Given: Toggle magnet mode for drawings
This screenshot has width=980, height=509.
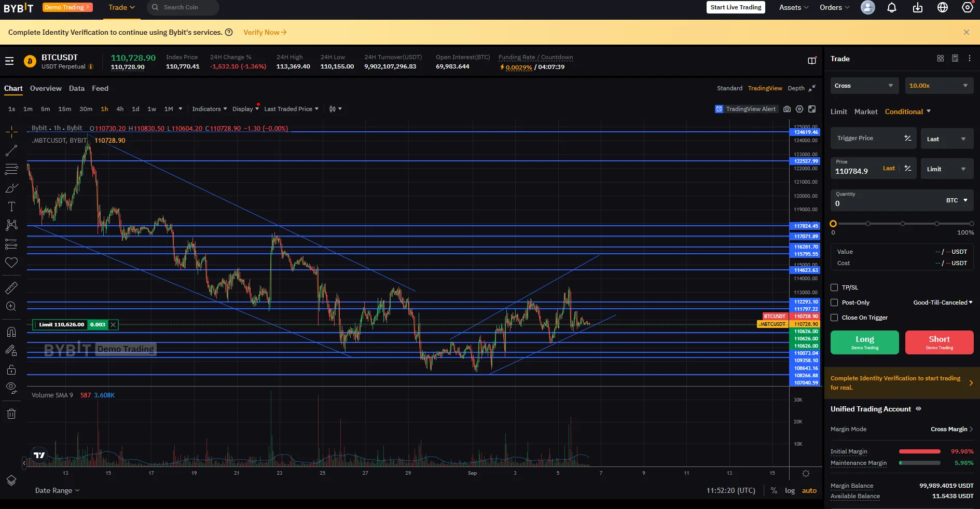Looking at the screenshot, I should 11,332.
